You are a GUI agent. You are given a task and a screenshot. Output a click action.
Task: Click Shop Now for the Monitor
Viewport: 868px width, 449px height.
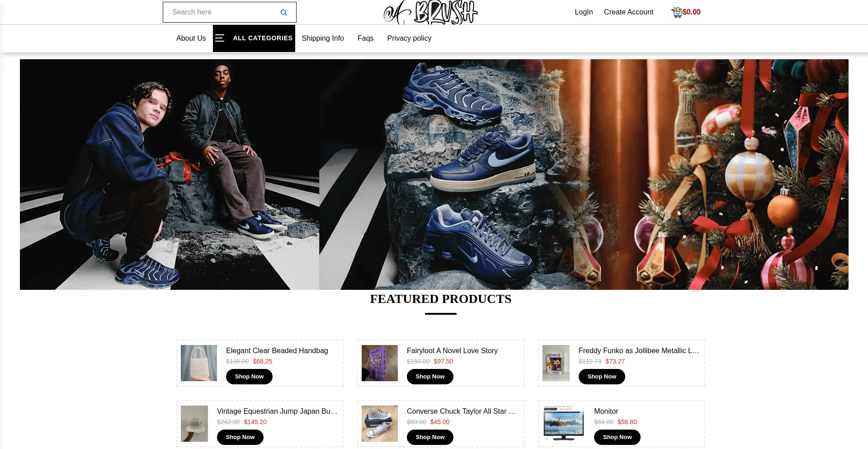pos(617,437)
